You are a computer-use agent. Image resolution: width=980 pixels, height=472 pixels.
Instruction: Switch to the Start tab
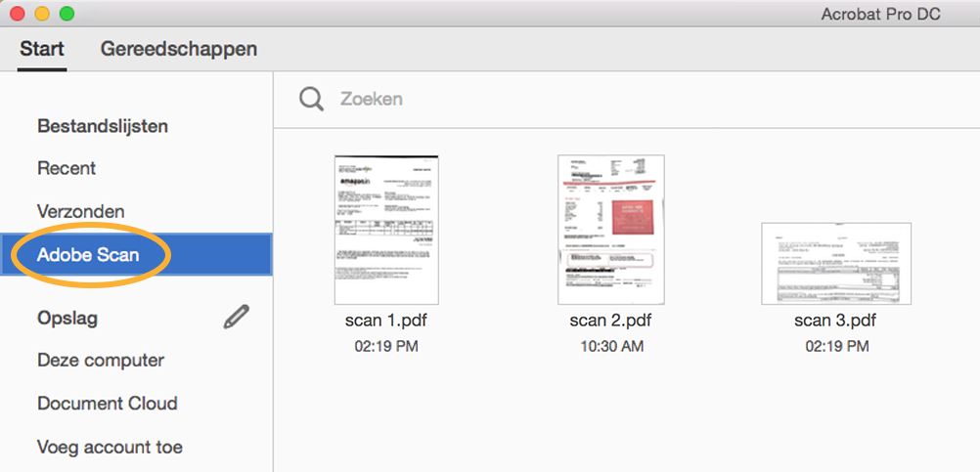pos(42,49)
